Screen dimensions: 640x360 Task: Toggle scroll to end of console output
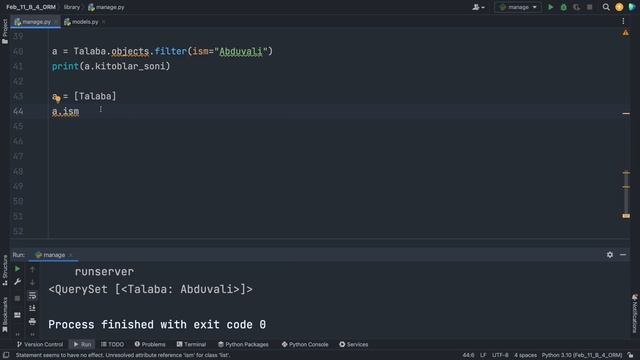32,308
